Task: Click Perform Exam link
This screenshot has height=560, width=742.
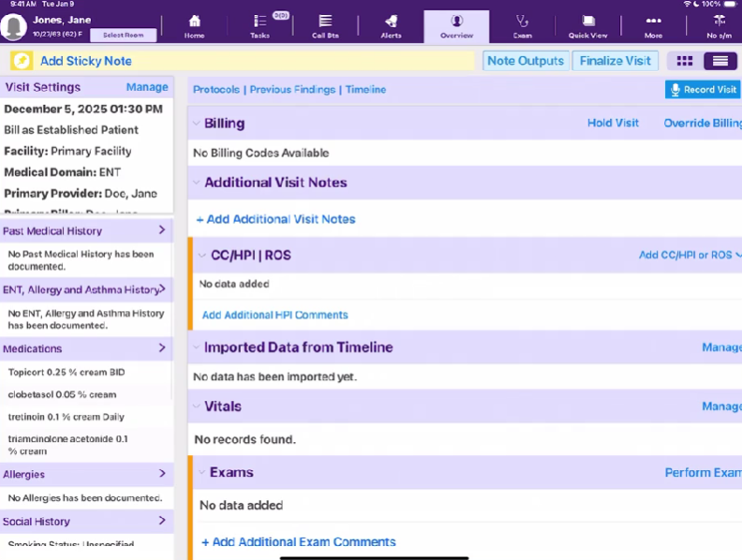Action: point(704,473)
